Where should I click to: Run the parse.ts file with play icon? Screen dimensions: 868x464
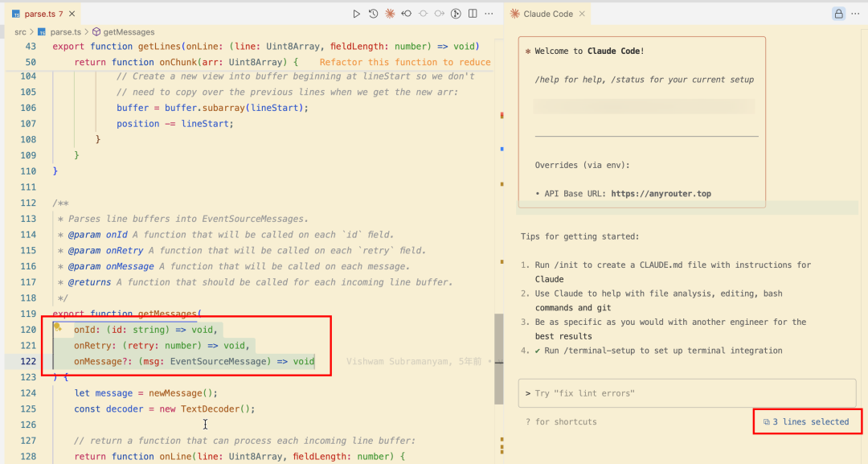357,14
